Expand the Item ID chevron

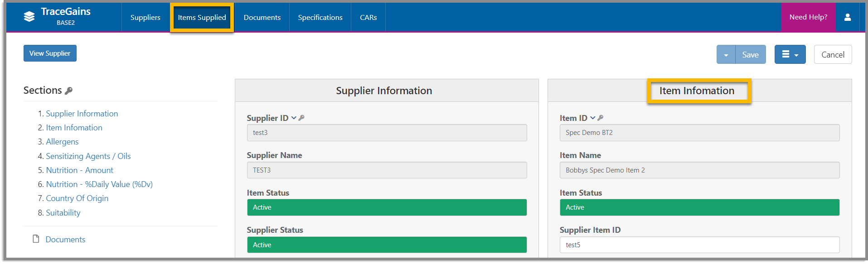tap(592, 118)
